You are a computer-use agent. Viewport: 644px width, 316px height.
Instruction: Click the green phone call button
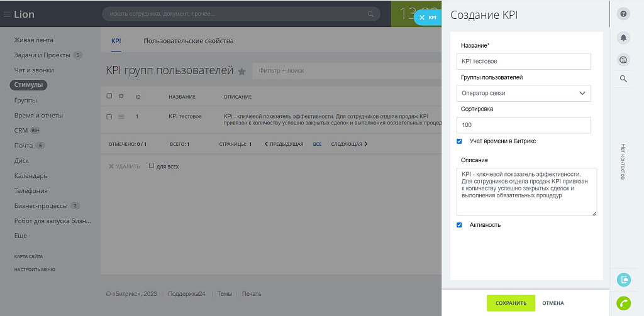pos(623,303)
